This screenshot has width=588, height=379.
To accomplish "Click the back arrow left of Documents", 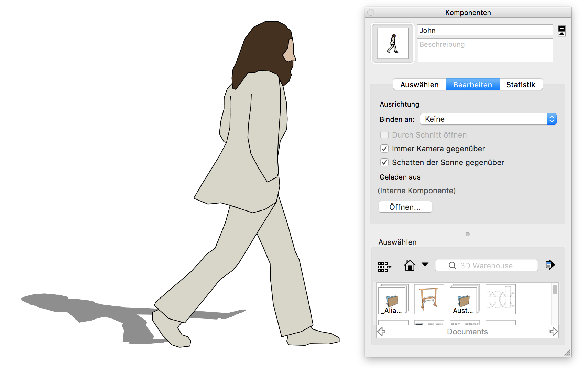I will pos(381,332).
